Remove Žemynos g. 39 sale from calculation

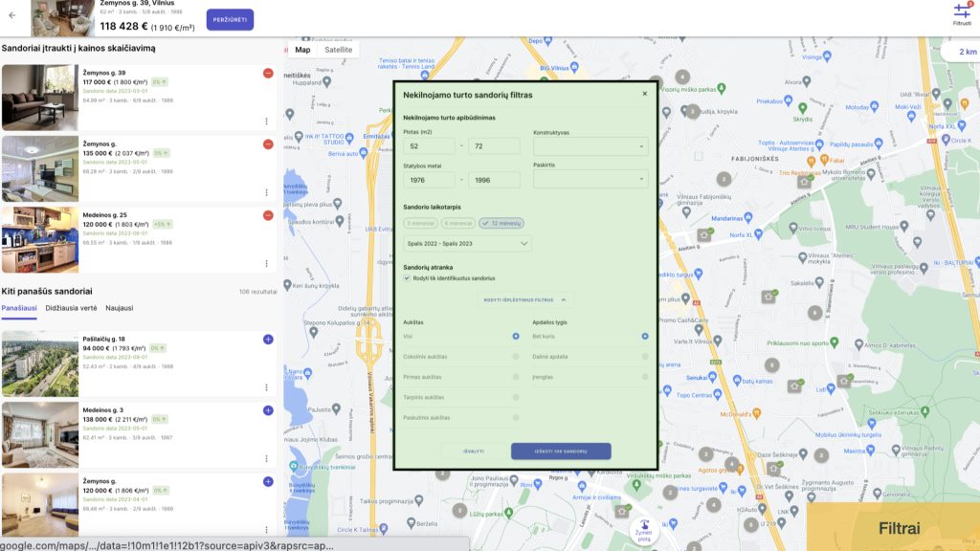tap(267, 74)
